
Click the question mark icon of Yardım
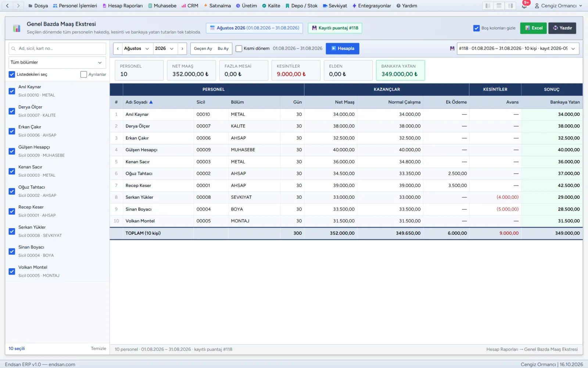[398, 6]
